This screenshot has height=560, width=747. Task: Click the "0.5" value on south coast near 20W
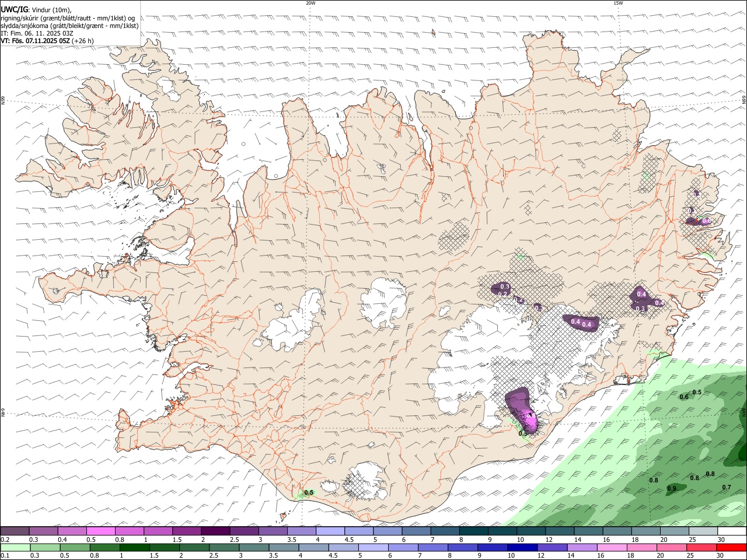click(x=309, y=493)
